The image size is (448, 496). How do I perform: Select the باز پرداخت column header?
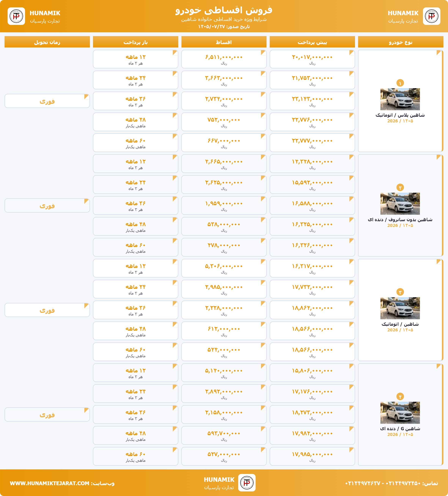pyautogui.click(x=135, y=42)
